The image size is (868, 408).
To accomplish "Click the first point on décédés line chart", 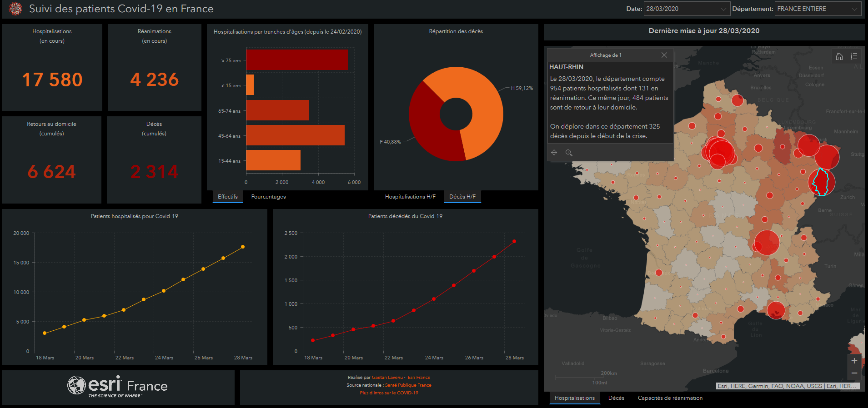I will pyautogui.click(x=313, y=340).
